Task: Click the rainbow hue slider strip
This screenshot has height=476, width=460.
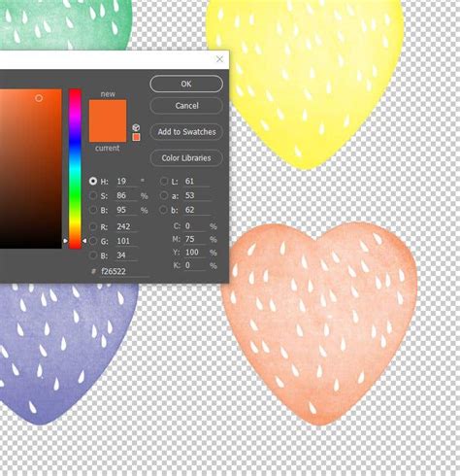Action: [75, 169]
